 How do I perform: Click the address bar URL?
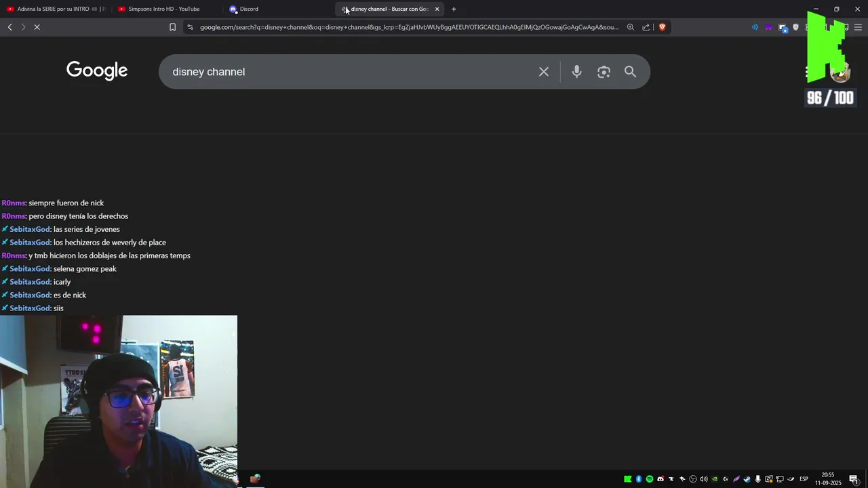[409, 27]
